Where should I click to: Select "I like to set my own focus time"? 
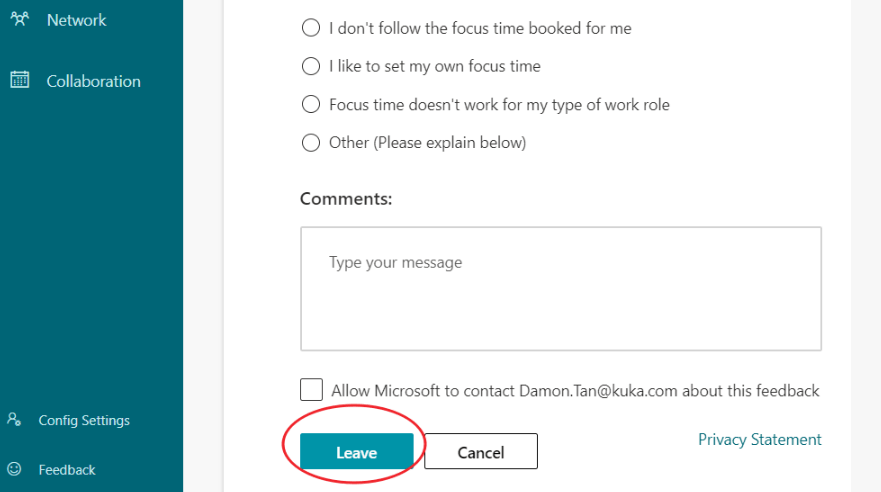point(311,66)
